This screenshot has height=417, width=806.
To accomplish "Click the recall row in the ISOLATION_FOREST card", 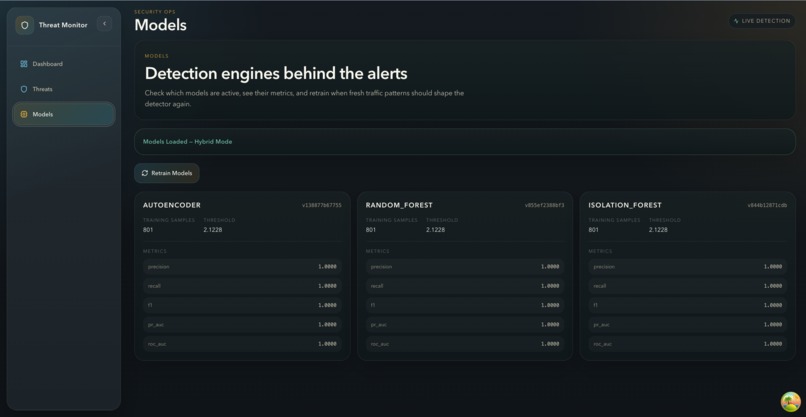I will pyautogui.click(x=687, y=286).
